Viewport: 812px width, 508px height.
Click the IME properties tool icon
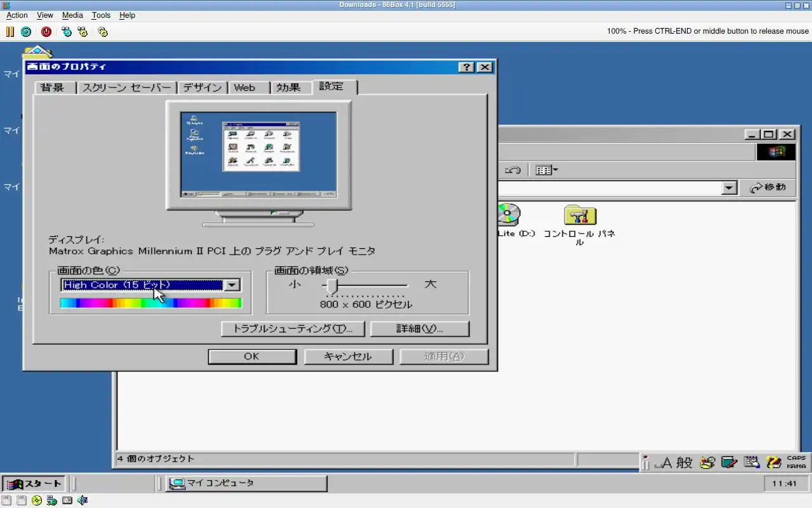(x=752, y=463)
